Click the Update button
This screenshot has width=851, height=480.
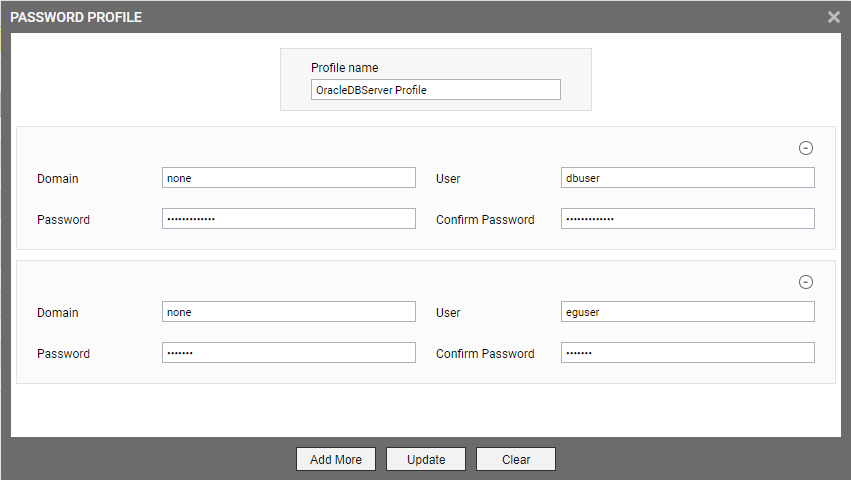[x=426, y=459]
